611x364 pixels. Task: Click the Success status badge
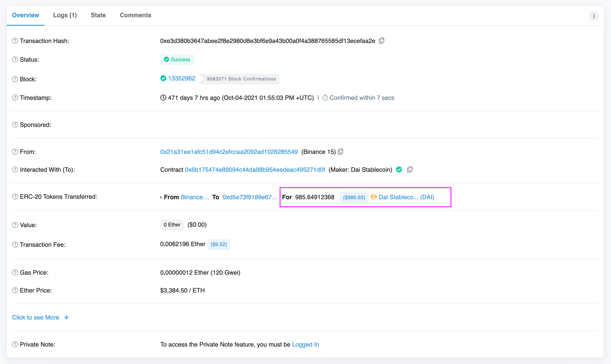[x=177, y=59]
